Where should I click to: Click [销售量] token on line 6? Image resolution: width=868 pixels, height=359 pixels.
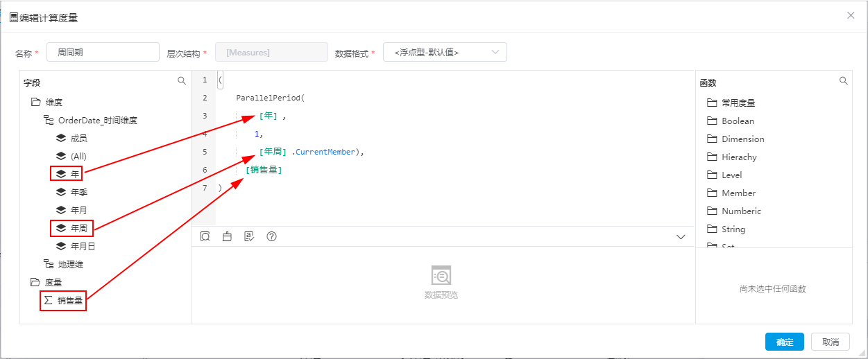click(x=264, y=170)
